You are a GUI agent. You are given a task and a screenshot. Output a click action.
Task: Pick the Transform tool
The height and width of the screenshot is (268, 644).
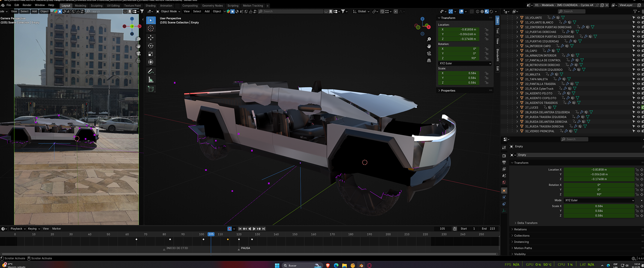[x=151, y=62]
